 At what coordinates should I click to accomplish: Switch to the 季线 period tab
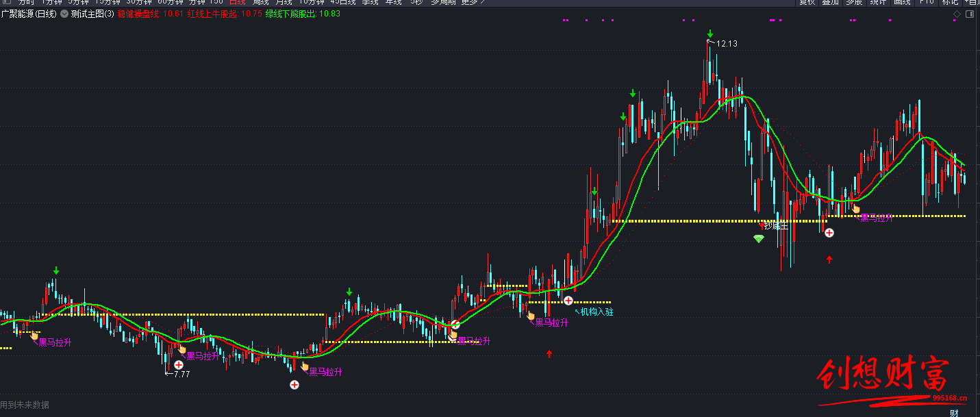pos(370,3)
